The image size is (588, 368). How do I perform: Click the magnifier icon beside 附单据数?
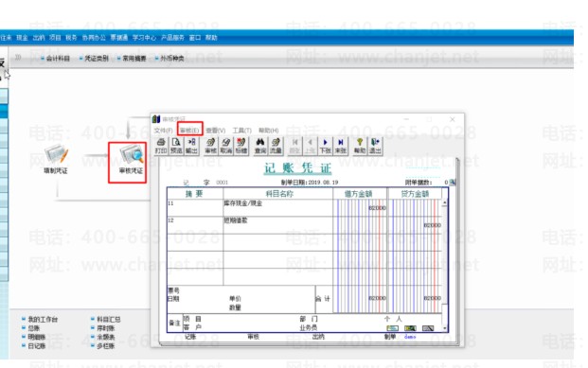pyautogui.click(x=453, y=183)
